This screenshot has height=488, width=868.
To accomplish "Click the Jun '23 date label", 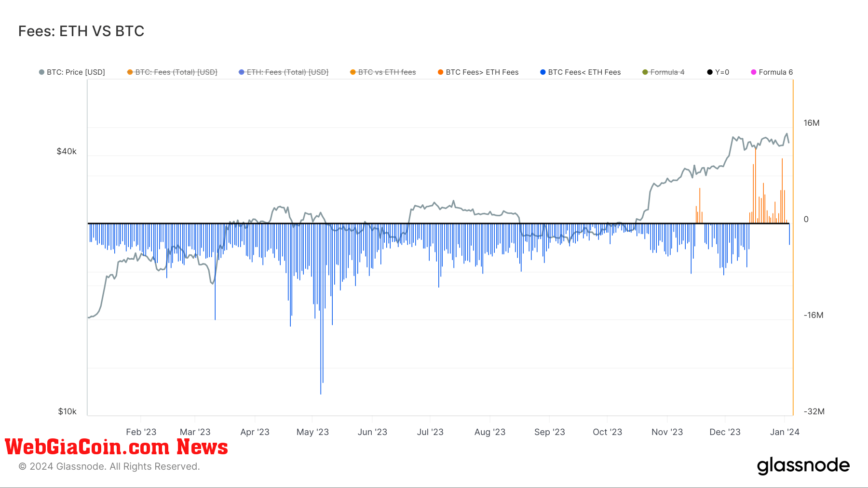I will click(x=372, y=432).
